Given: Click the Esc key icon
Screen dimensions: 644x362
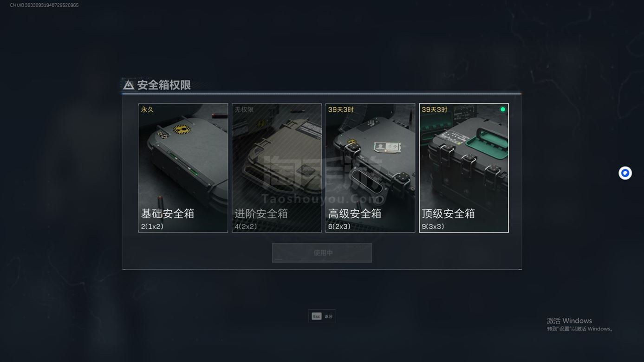Looking at the screenshot, I should click(x=316, y=317).
